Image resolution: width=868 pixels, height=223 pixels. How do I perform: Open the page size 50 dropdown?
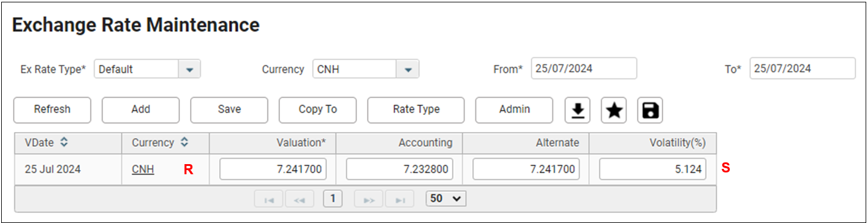click(446, 199)
